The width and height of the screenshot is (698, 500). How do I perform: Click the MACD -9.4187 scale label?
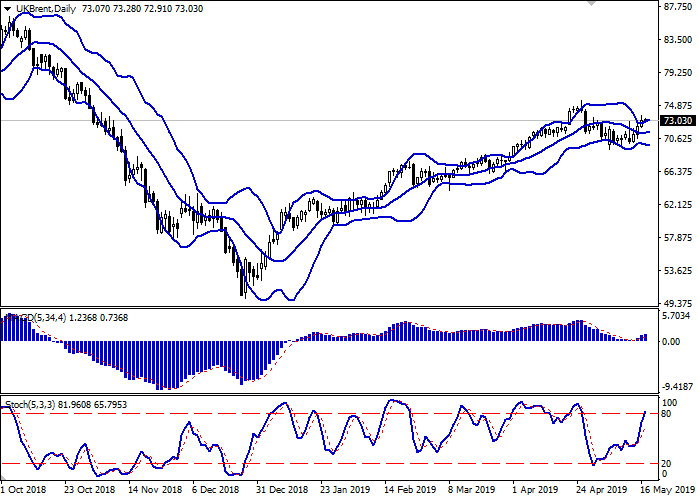677,386
